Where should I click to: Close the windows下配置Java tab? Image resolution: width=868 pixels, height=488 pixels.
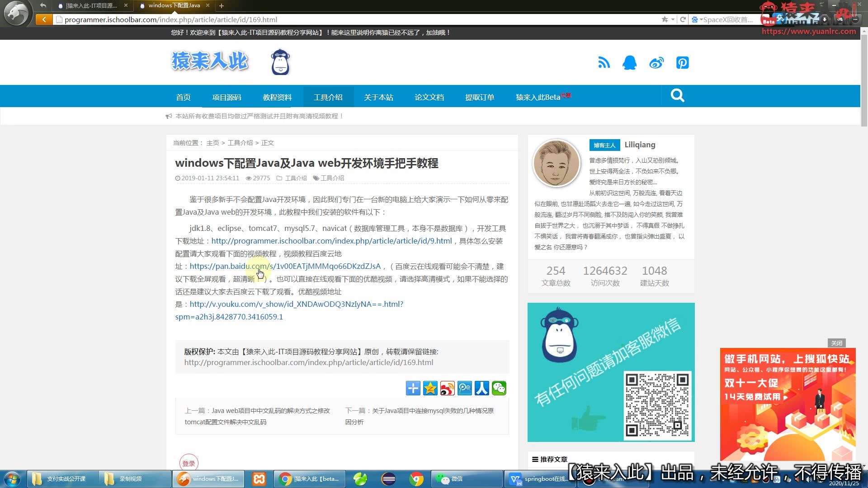pos(208,5)
